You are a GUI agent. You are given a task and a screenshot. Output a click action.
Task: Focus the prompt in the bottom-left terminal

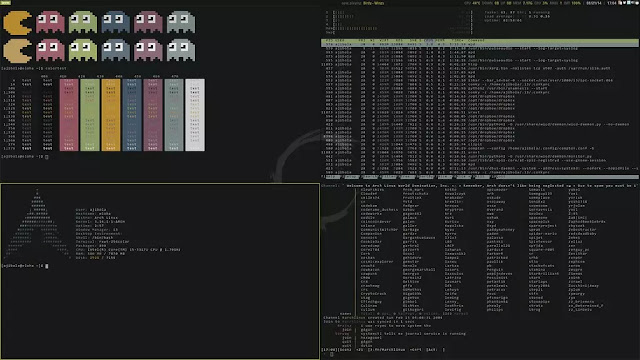coord(25,266)
